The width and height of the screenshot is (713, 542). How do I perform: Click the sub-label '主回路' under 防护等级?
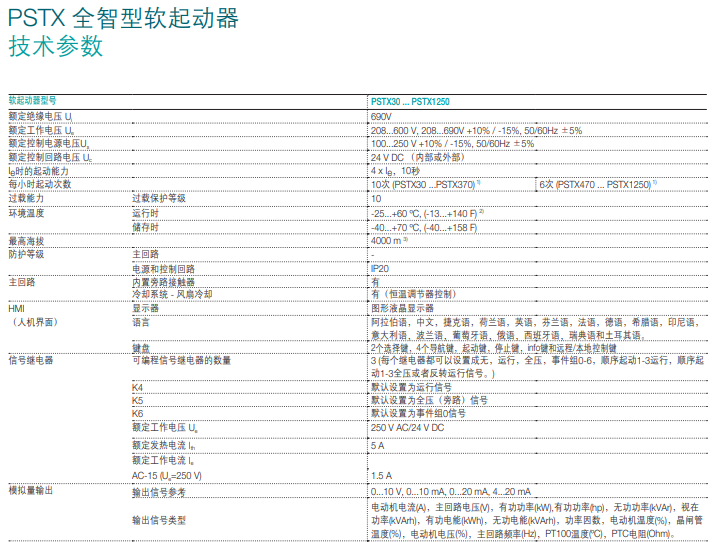(x=145, y=254)
